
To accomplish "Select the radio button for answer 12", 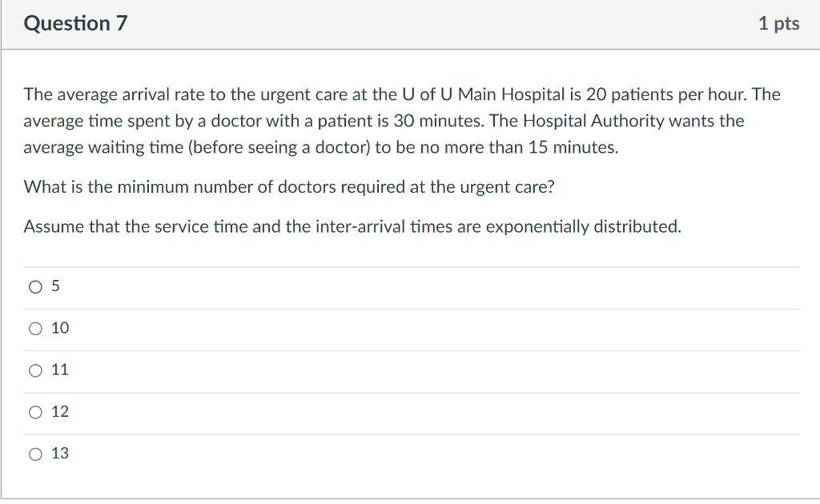I will (35, 411).
